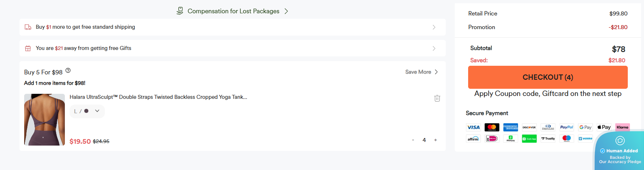This screenshot has width=644, height=170.
Task: Click the Halara UltraSculpt product title
Action: (158, 97)
